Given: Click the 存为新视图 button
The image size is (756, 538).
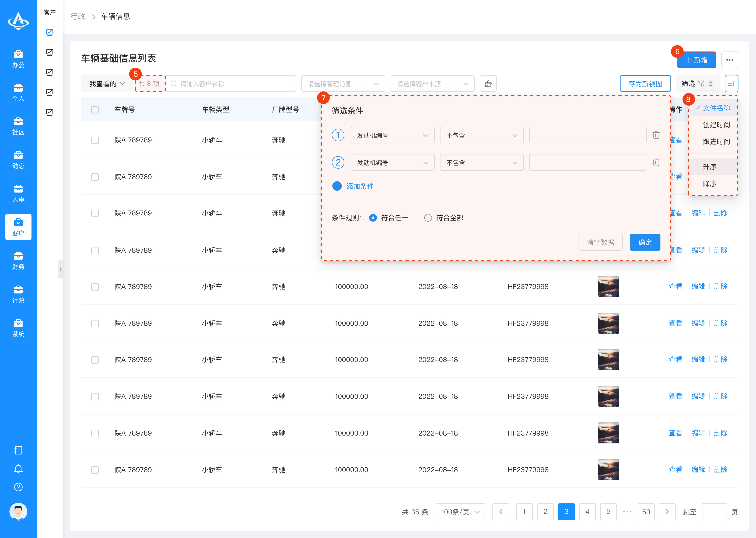Looking at the screenshot, I should point(645,84).
